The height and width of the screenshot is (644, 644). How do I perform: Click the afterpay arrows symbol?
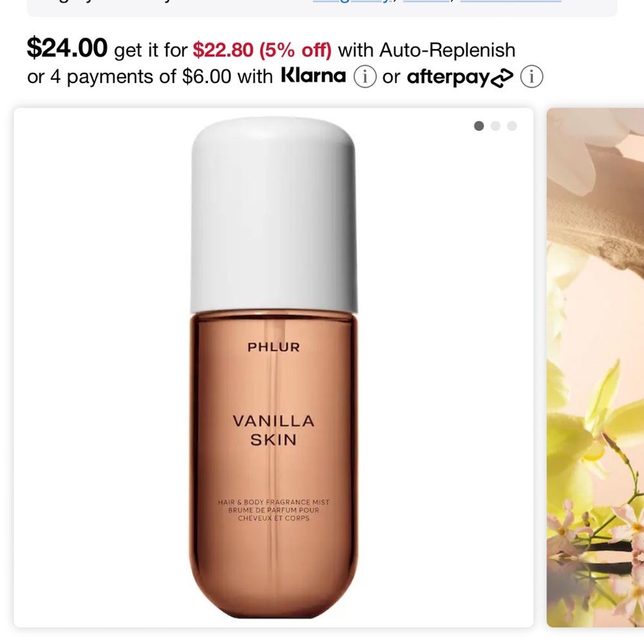(502, 79)
